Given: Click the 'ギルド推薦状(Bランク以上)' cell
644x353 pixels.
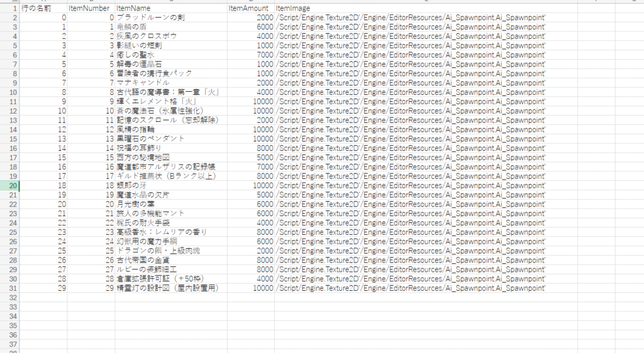Looking at the screenshot, I should click(171, 176).
